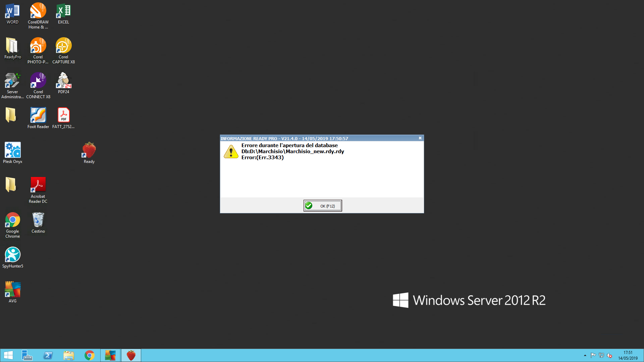Open Plesk Onyx desktop shortcut
Image resolution: width=644 pixels, height=362 pixels.
click(12, 153)
